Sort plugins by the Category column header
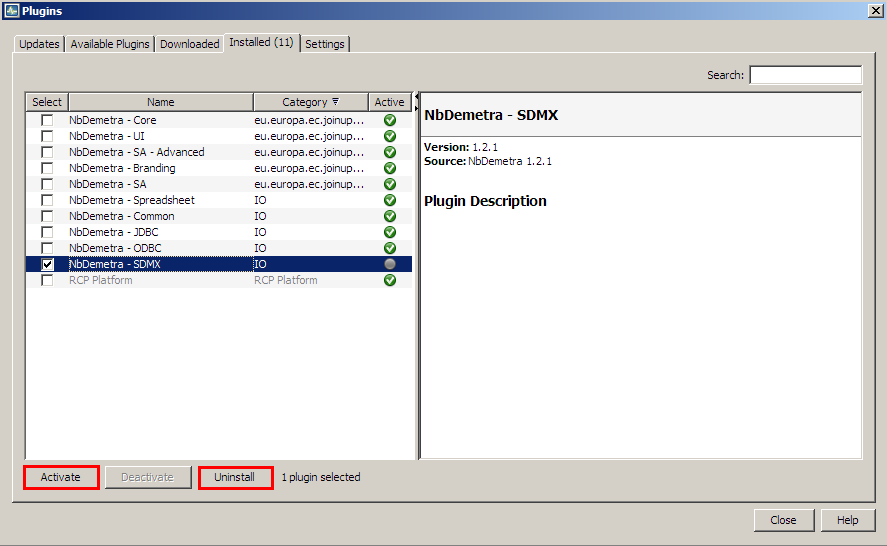Image resolution: width=887 pixels, height=546 pixels. [x=310, y=102]
